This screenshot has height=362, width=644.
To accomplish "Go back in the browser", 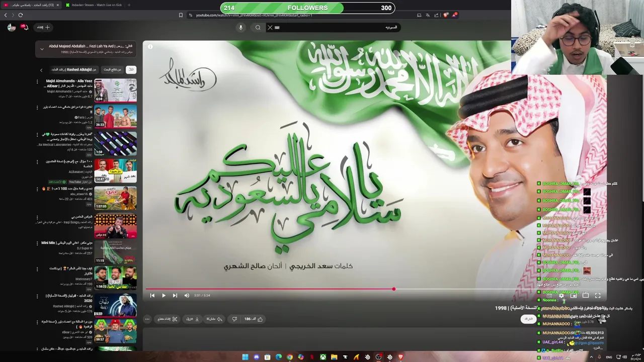I will pyautogui.click(x=6, y=15).
